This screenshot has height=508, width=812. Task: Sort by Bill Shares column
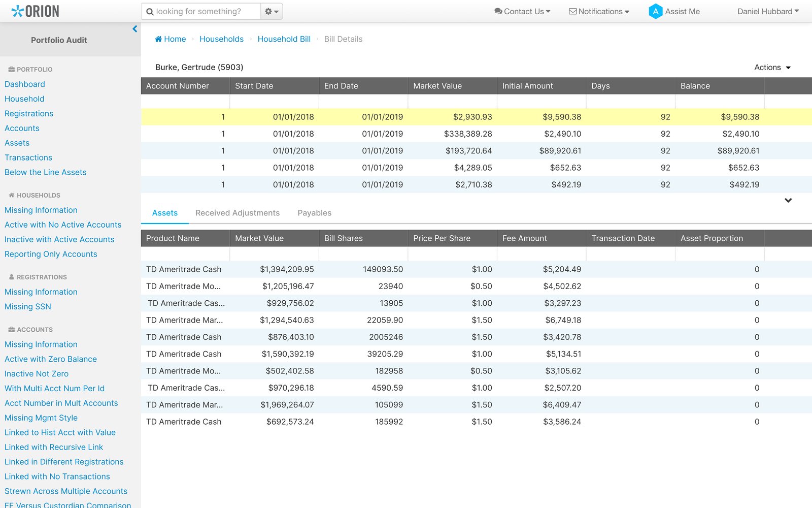click(x=363, y=238)
